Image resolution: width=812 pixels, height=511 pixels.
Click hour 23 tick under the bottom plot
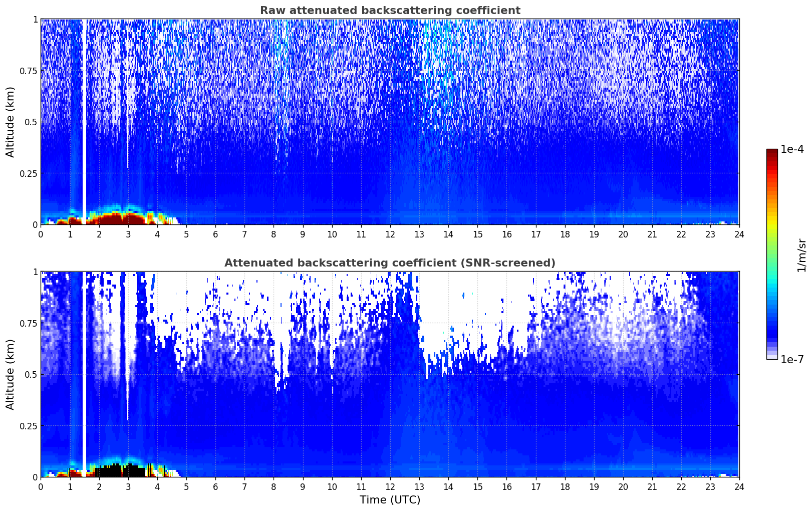pyautogui.click(x=710, y=486)
